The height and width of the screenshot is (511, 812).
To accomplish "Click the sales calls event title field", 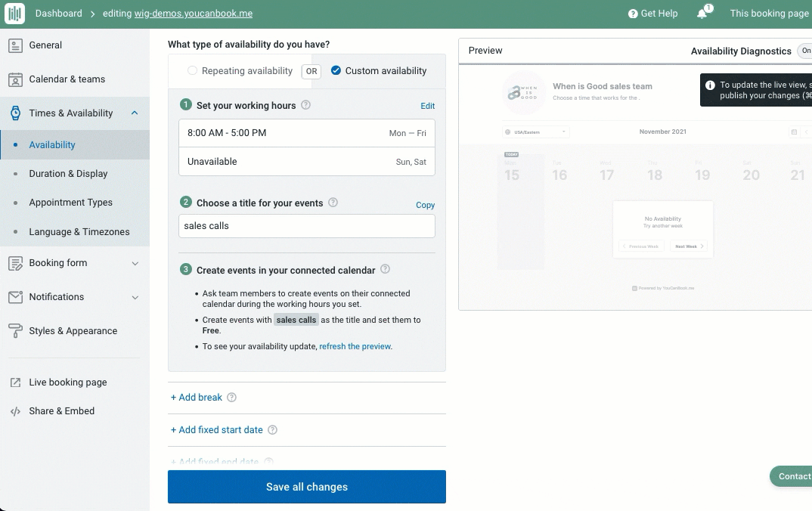I will click(306, 226).
